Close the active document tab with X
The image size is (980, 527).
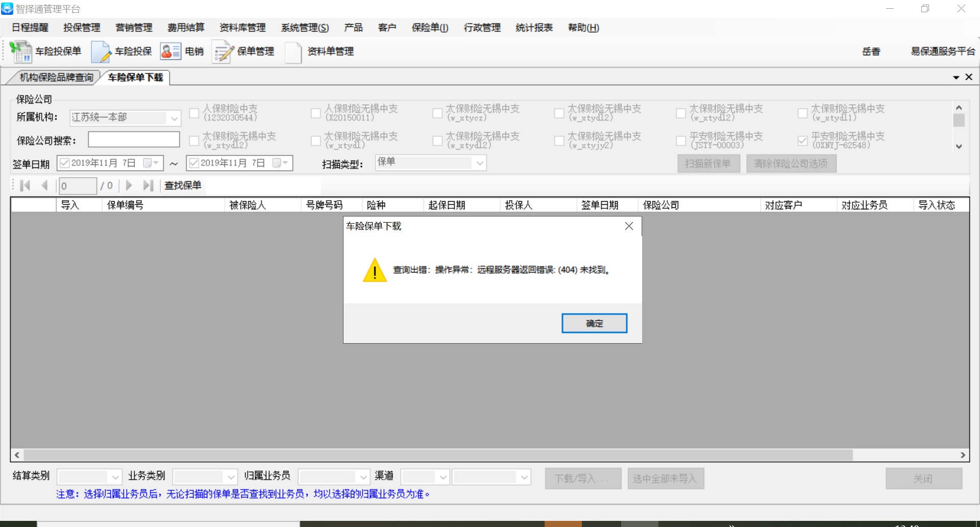pos(969,77)
